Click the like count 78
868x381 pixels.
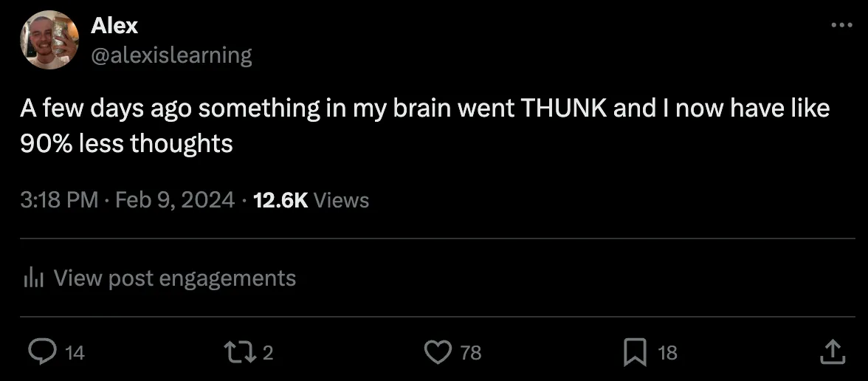(x=471, y=353)
